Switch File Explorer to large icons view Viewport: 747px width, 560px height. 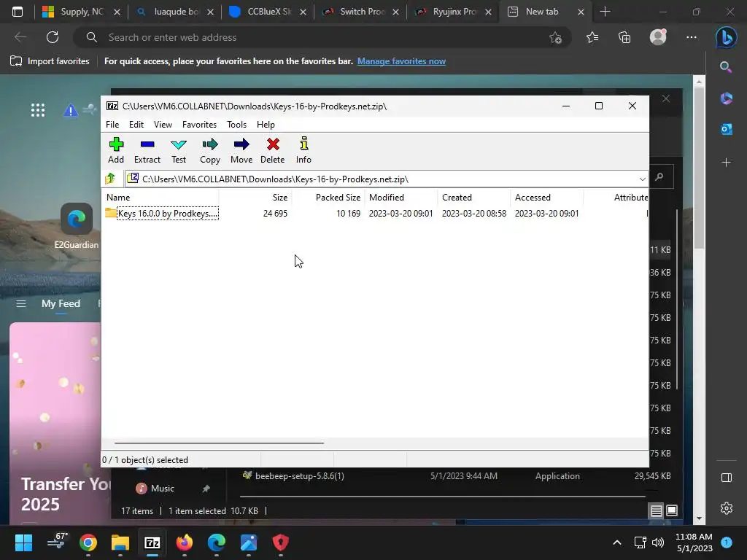[672, 511]
